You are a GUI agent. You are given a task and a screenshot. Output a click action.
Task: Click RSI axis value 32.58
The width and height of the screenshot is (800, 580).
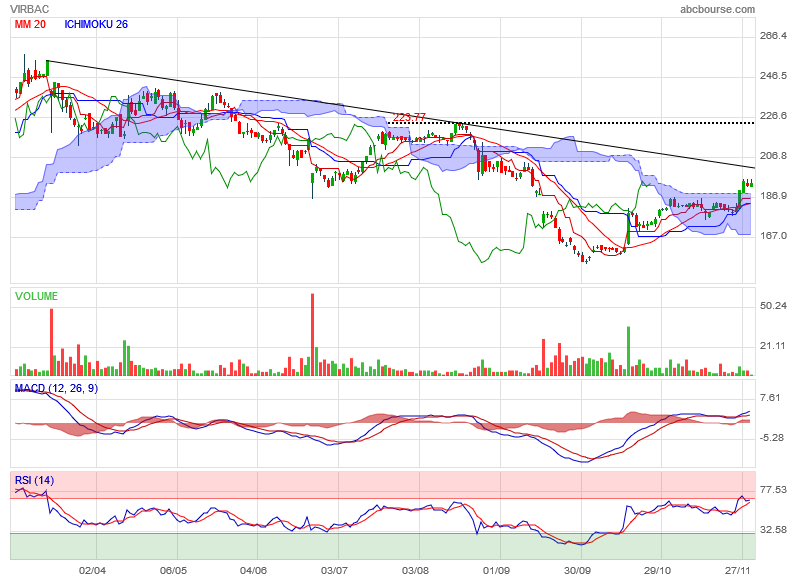click(x=773, y=529)
